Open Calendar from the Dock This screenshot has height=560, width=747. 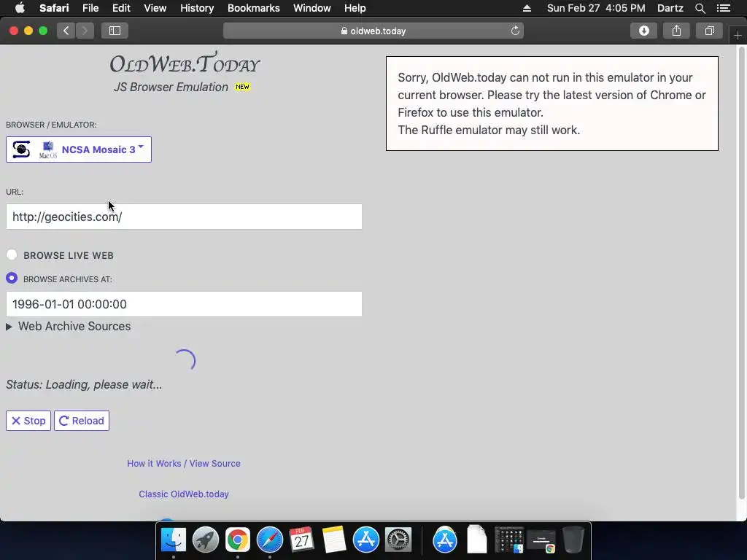click(x=301, y=540)
